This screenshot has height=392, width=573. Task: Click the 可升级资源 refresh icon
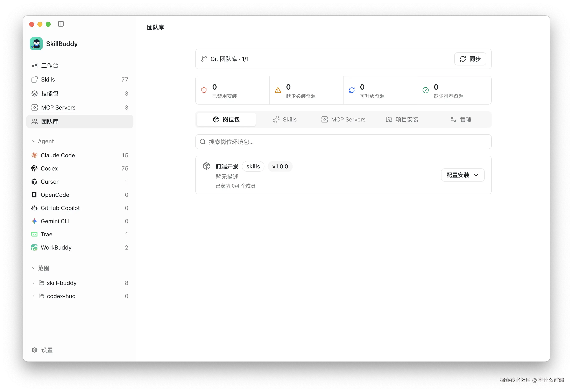(352, 90)
